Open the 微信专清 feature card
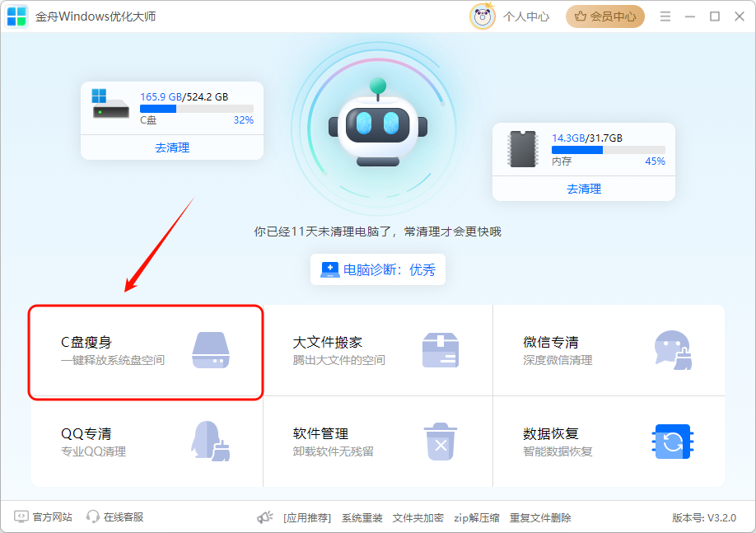Screen dimensions: 756x533 coord(609,350)
